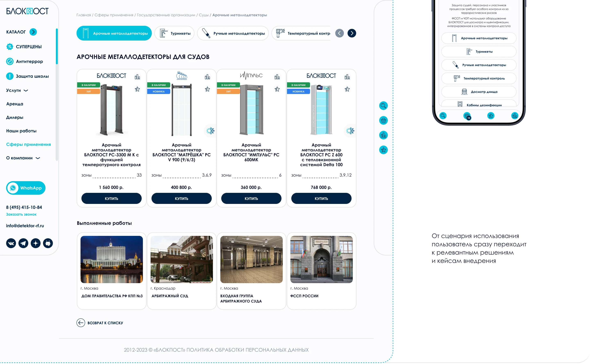Click ВОЗВРАТ К СПИСКУ link text
590x364 pixels.
105,323
